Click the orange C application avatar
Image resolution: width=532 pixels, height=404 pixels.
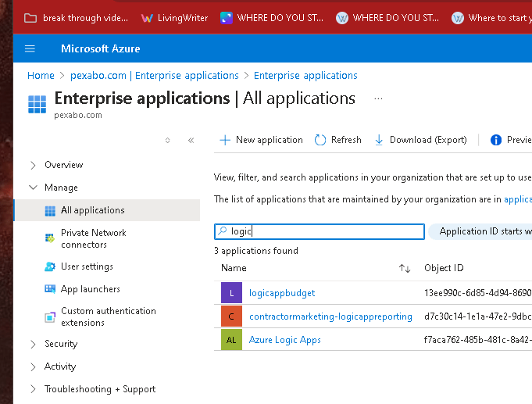[x=231, y=316]
